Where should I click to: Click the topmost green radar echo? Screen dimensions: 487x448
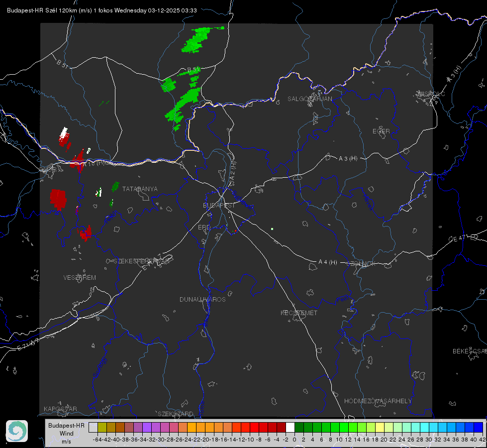pos(199,39)
